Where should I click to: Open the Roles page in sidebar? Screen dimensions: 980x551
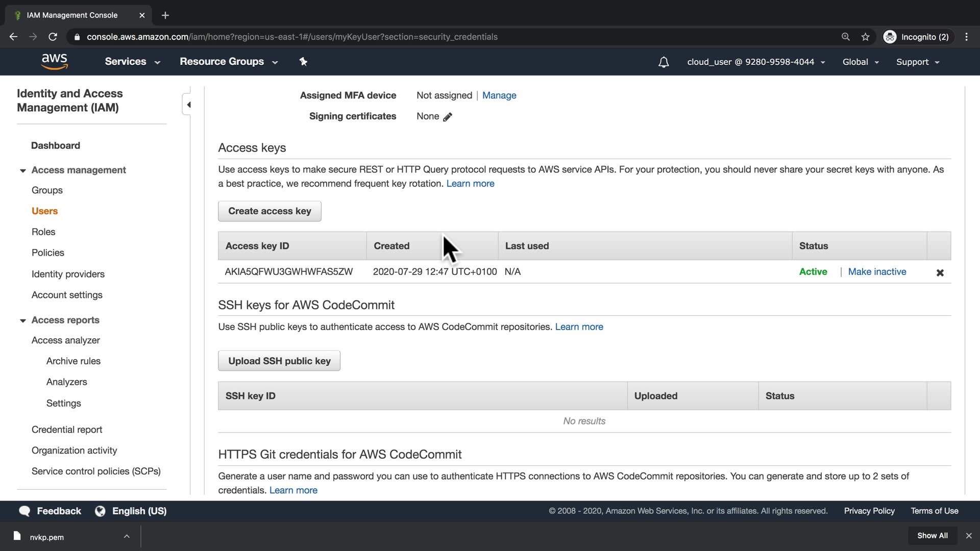(x=43, y=232)
